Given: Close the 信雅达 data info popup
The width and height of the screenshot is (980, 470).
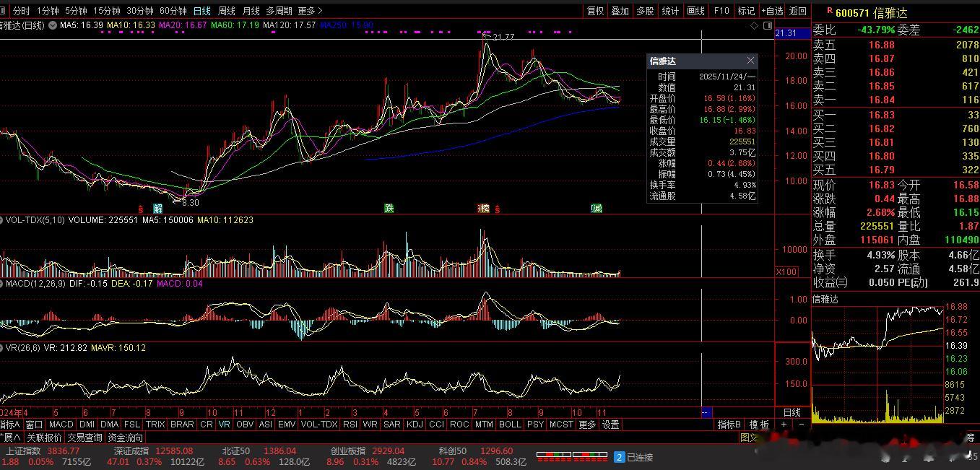Looking at the screenshot, I should click(x=750, y=61).
